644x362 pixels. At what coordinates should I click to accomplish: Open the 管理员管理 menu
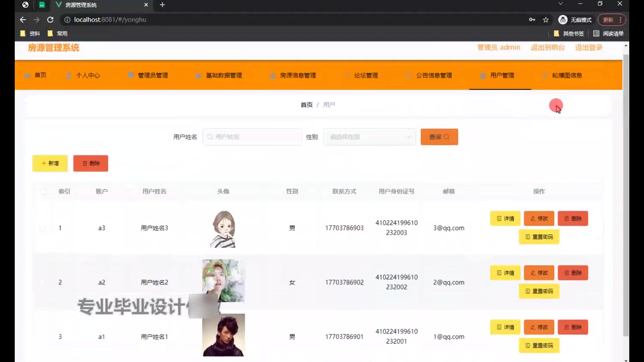148,75
